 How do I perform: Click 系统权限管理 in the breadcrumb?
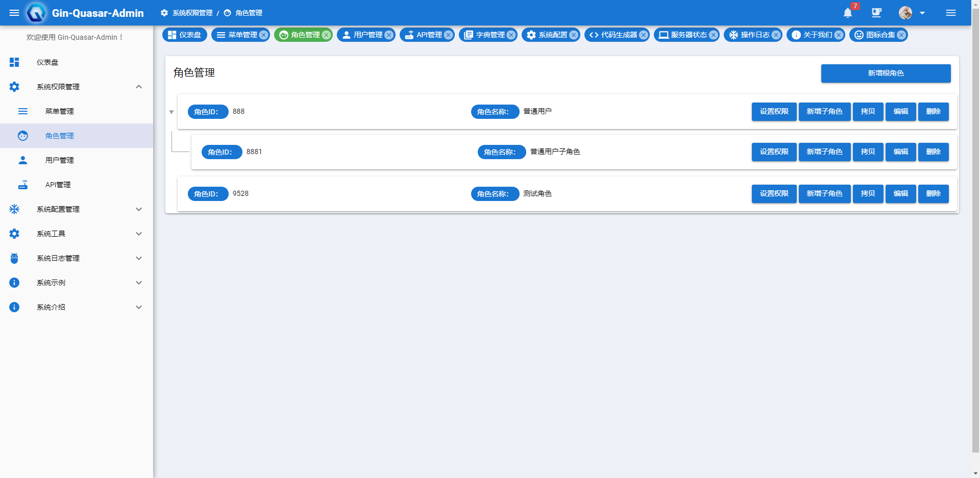click(x=192, y=13)
